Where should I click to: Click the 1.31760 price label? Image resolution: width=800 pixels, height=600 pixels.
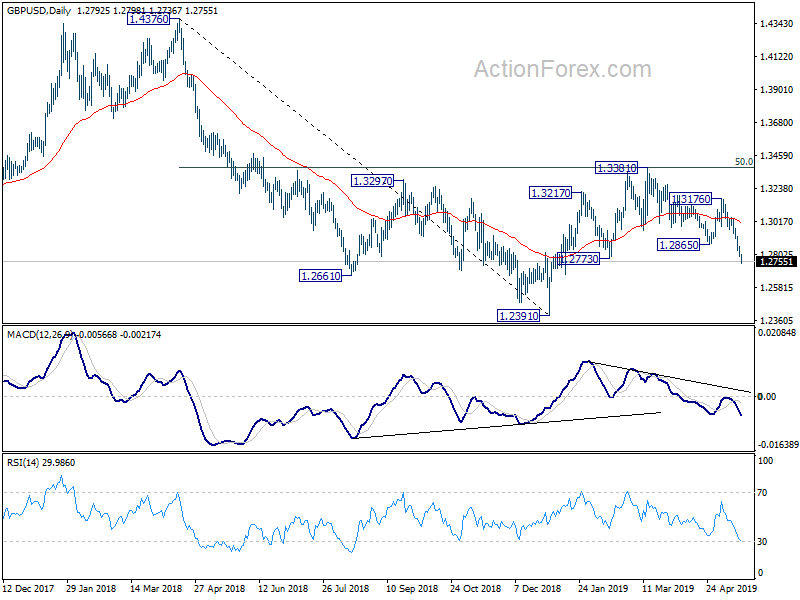690,198
